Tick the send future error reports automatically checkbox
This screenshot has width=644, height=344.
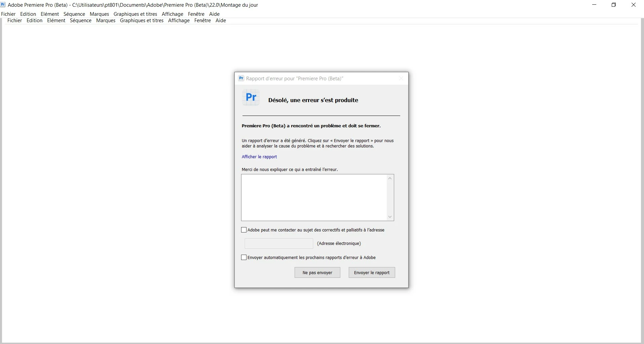point(244,258)
